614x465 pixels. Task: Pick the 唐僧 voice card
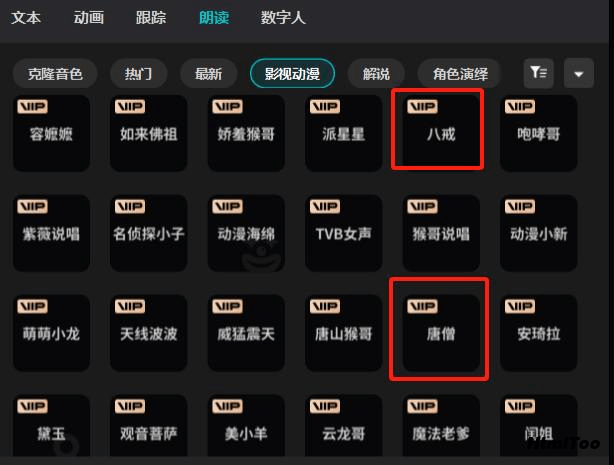click(441, 333)
